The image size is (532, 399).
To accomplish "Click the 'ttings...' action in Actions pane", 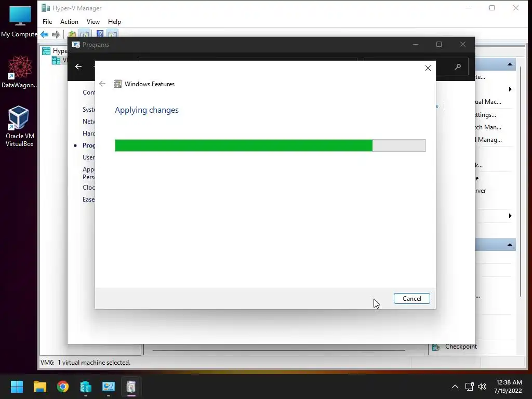I will [x=486, y=115].
